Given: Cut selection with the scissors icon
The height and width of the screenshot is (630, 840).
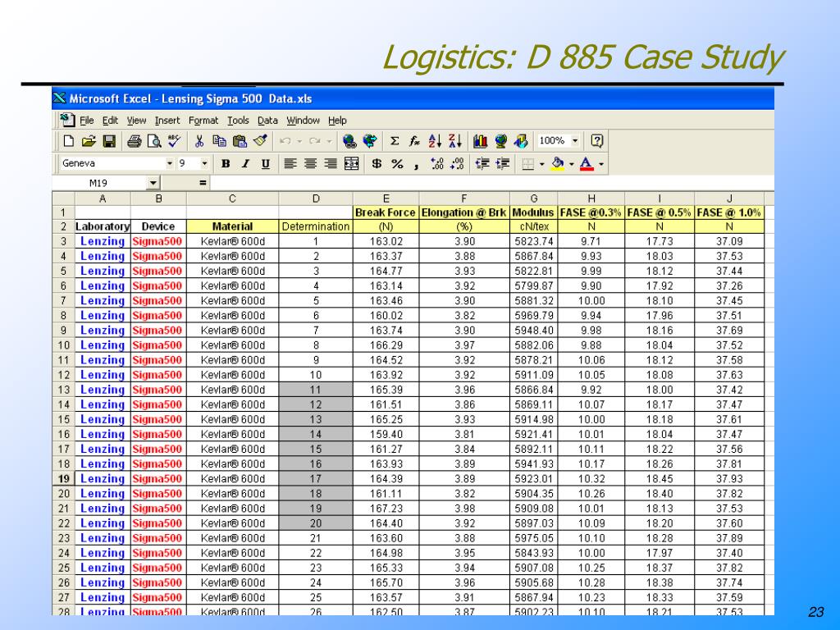Looking at the screenshot, I should (x=199, y=141).
